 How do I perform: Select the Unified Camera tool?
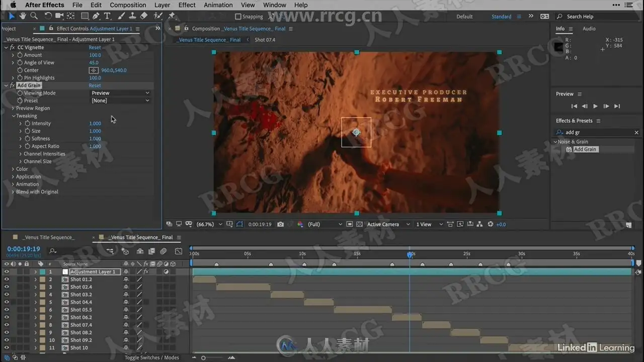pyautogui.click(x=59, y=16)
